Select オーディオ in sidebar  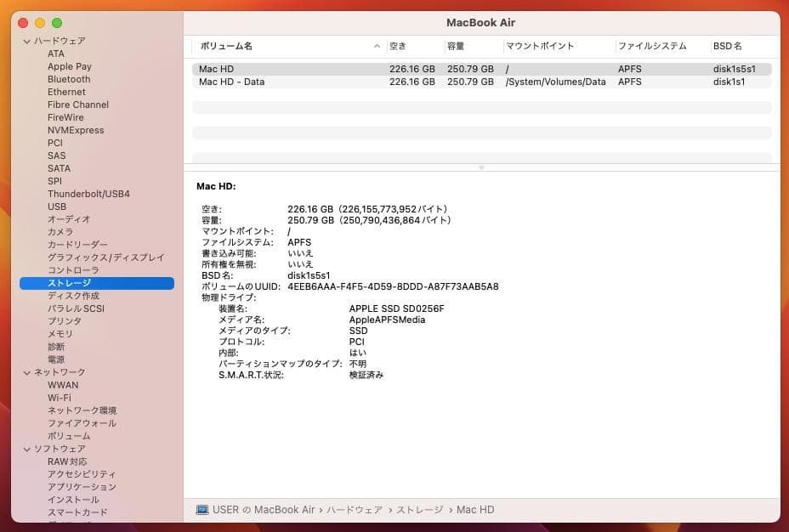[x=69, y=219]
